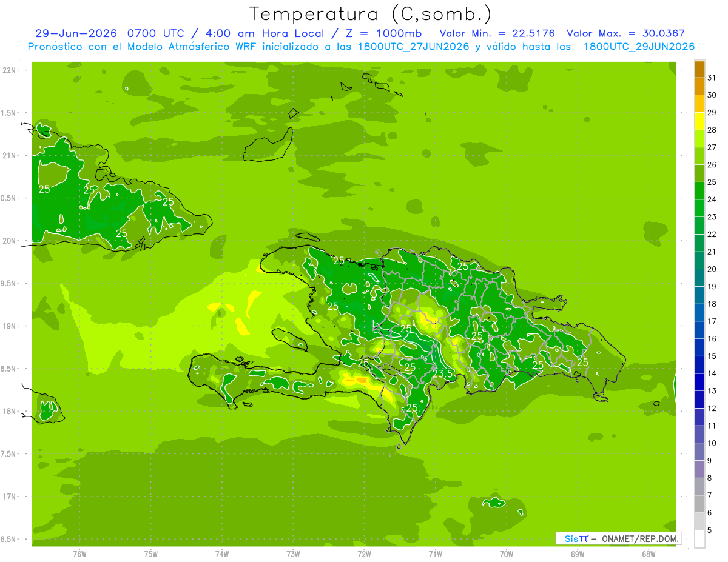Click the "68W" longitude axis label
The height and width of the screenshot is (562, 728).
point(649,554)
